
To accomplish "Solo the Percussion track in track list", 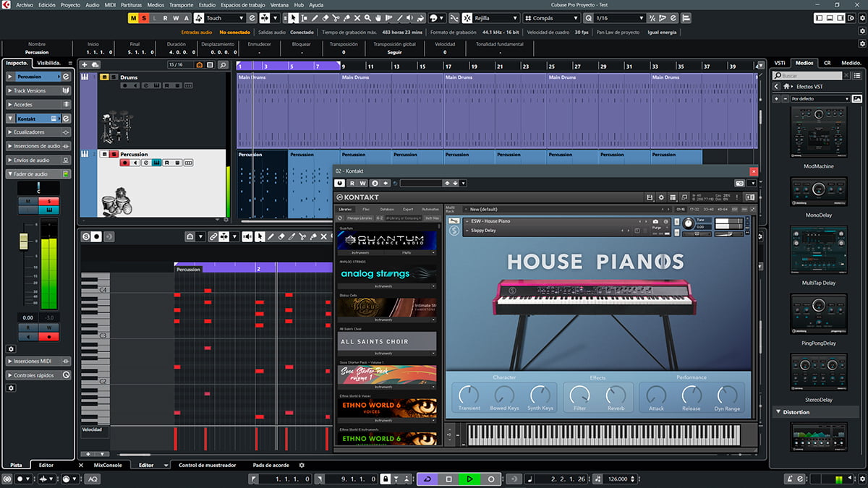I will pyautogui.click(x=114, y=154).
